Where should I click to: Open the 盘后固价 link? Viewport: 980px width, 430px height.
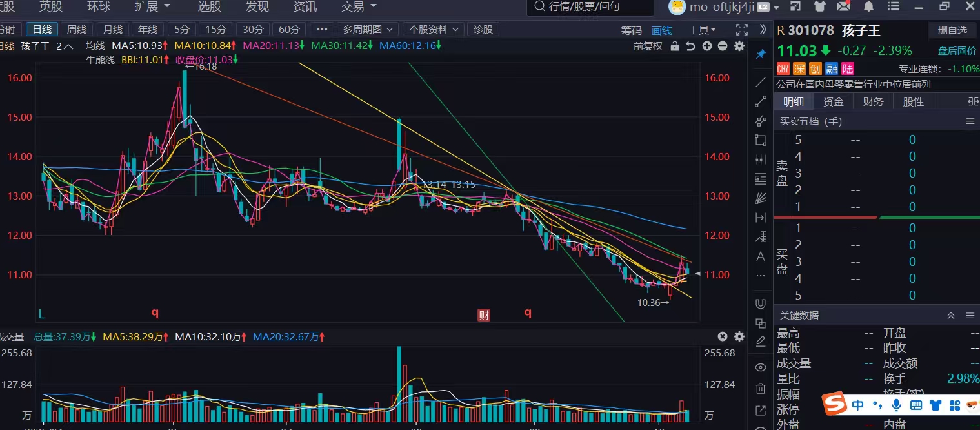click(957, 51)
